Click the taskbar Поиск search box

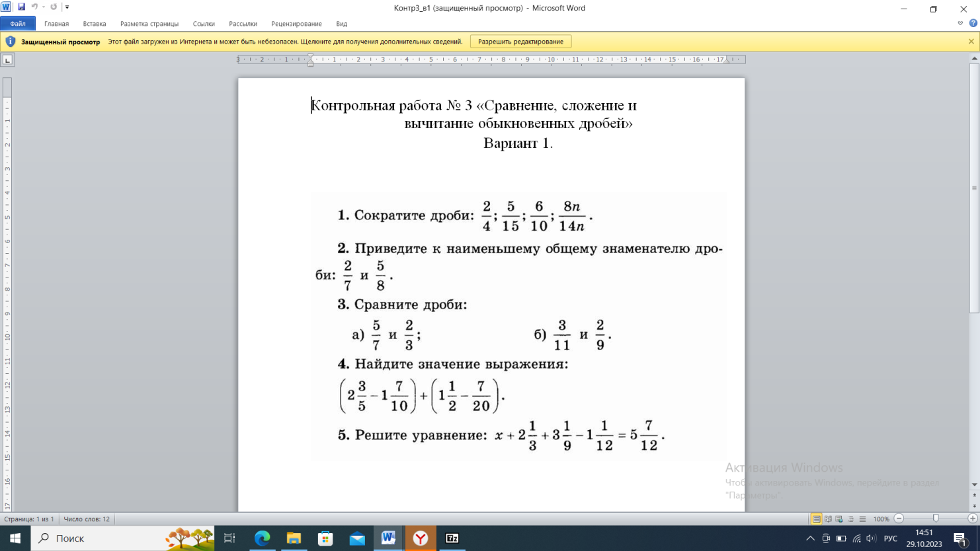[122, 538]
